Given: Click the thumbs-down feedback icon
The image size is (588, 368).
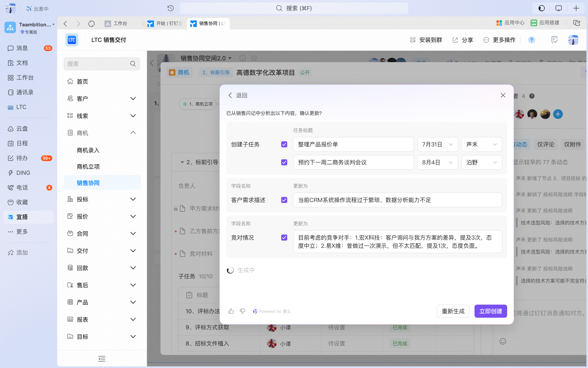Looking at the screenshot, I should click(242, 311).
